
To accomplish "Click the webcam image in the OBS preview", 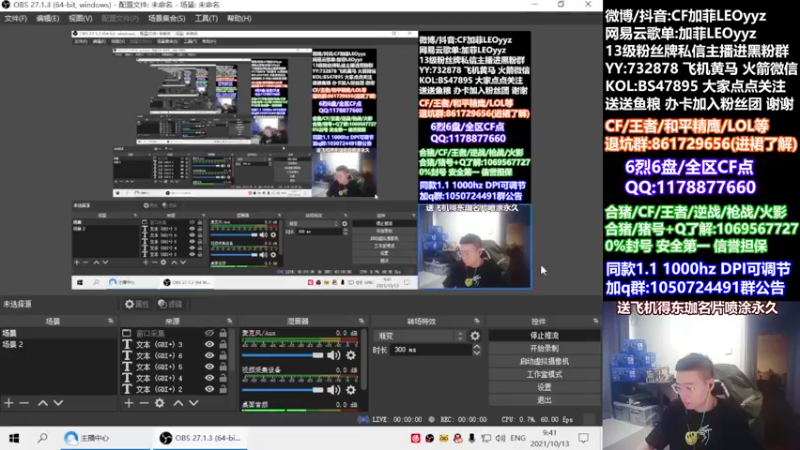I will pyautogui.click(x=474, y=247).
